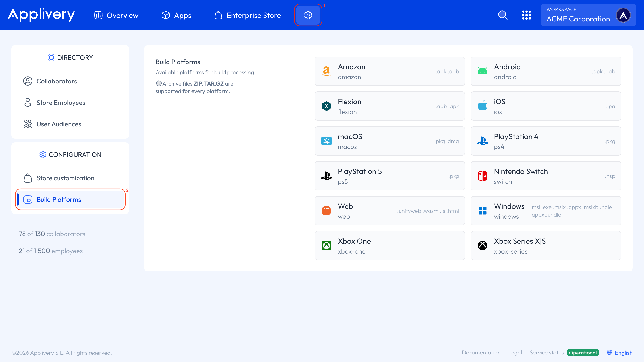Image resolution: width=644 pixels, height=362 pixels.
Task: Click the CONFIGURATION section header
Action: click(x=70, y=155)
